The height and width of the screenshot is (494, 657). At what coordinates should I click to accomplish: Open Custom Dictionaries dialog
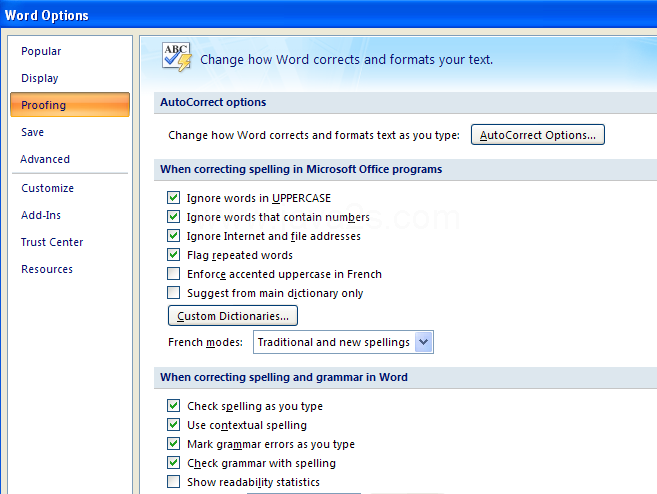[233, 316]
